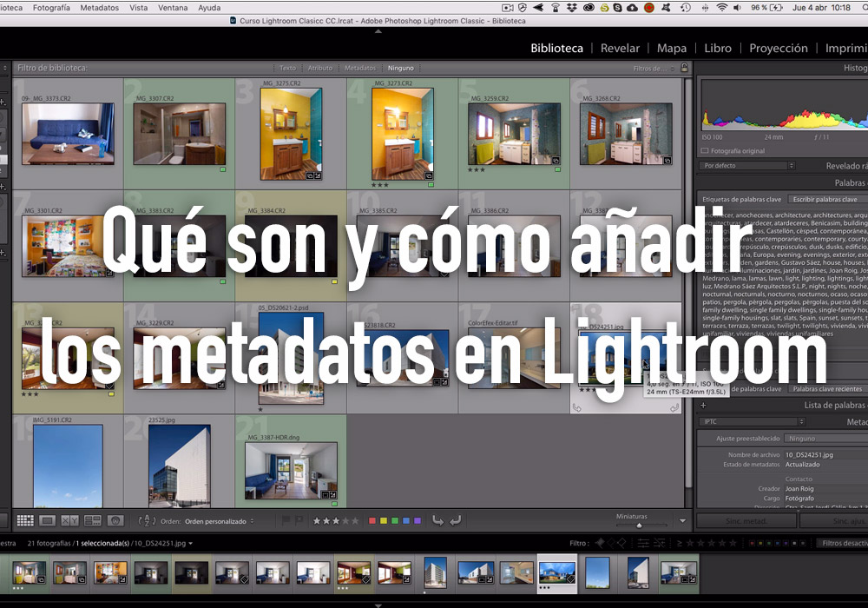Screen dimensions: 868x608
Task: Click the paper plane icon in menu bar
Action: click(538, 8)
